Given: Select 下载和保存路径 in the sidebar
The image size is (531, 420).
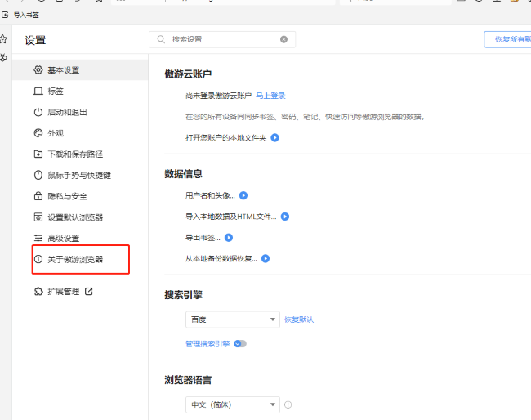Looking at the screenshot, I should click(x=74, y=154).
